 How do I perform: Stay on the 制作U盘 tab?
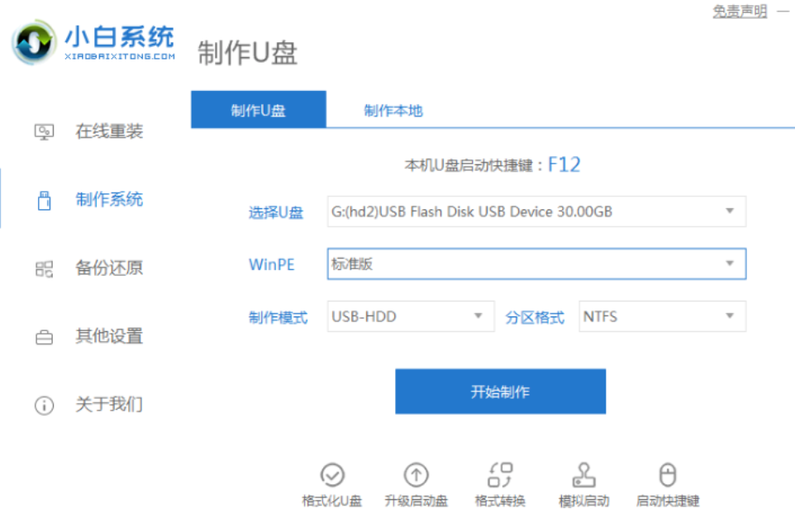(259, 111)
